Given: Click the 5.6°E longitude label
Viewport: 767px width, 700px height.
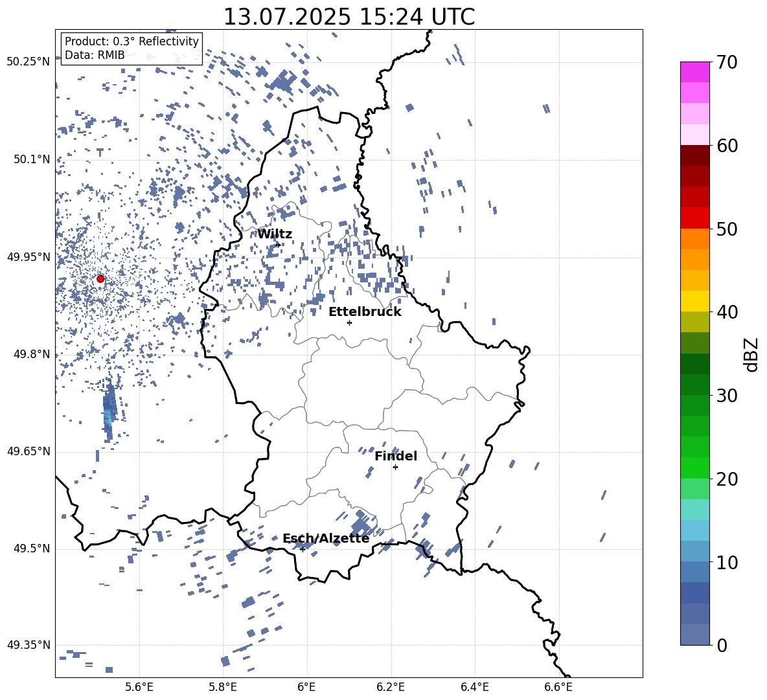Looking at the screenshot, I should [x=139, y=688].
